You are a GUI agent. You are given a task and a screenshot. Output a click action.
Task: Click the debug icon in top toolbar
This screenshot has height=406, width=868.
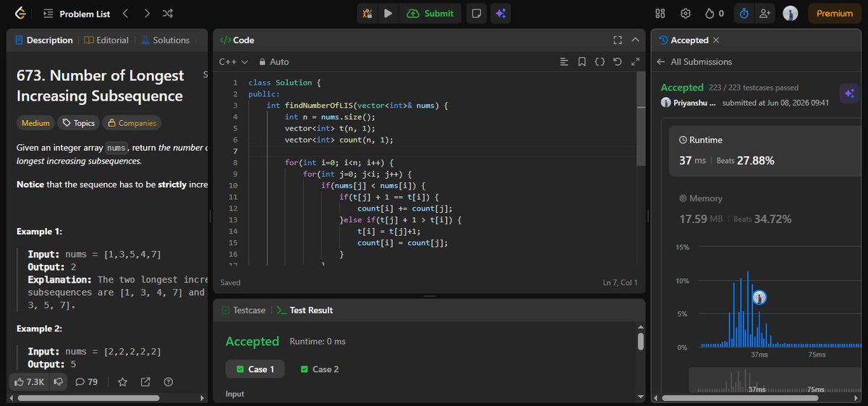coord(367,13)
